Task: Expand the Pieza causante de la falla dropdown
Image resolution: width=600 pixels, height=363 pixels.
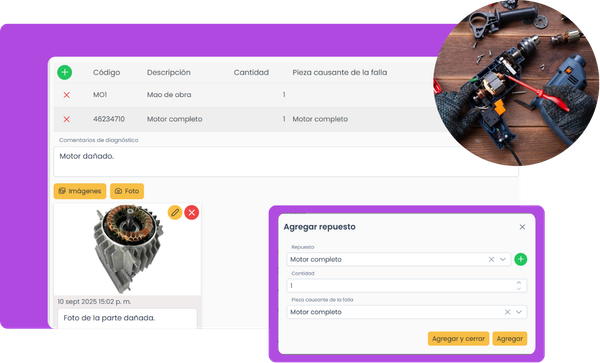Action: pos(519,312)
